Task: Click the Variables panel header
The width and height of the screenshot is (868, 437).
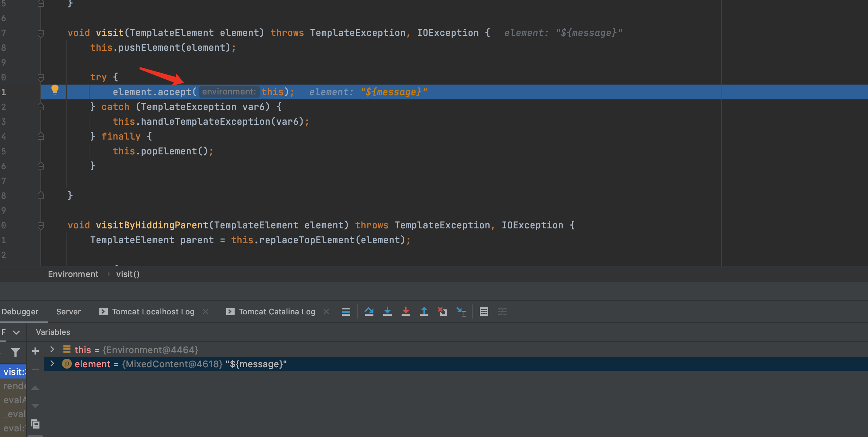Action: pyautogui.click(x=53, y=332)
